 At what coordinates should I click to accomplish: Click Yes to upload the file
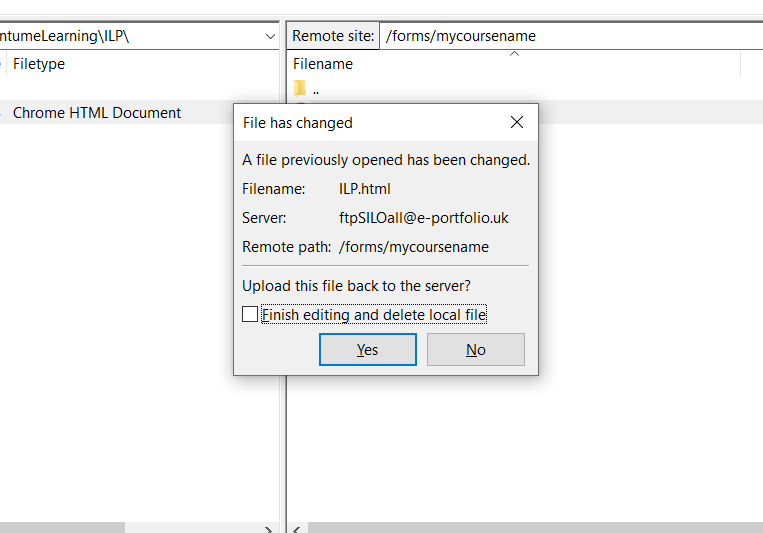[x=368, y=349]
